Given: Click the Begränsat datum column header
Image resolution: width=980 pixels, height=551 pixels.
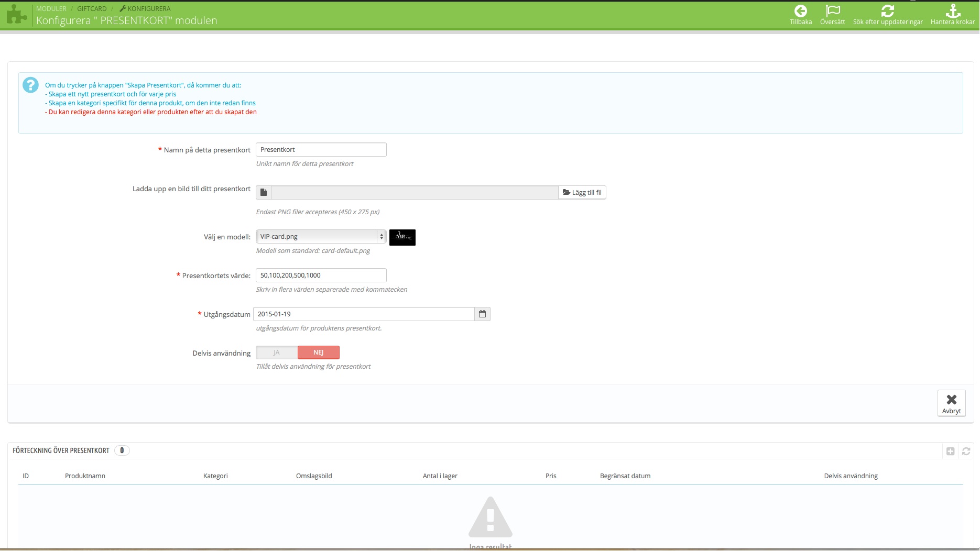Looking at the screenshot, I should (x=625, y=476).
